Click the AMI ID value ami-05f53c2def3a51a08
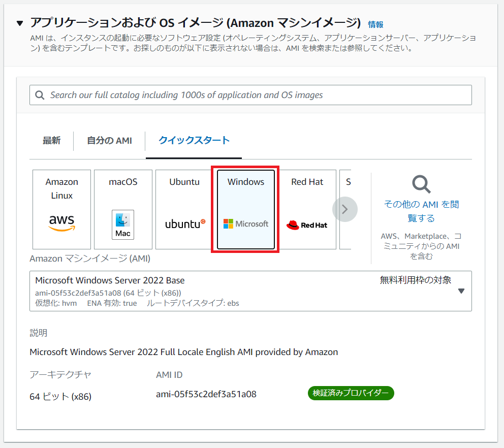 [x=206, y=394]
